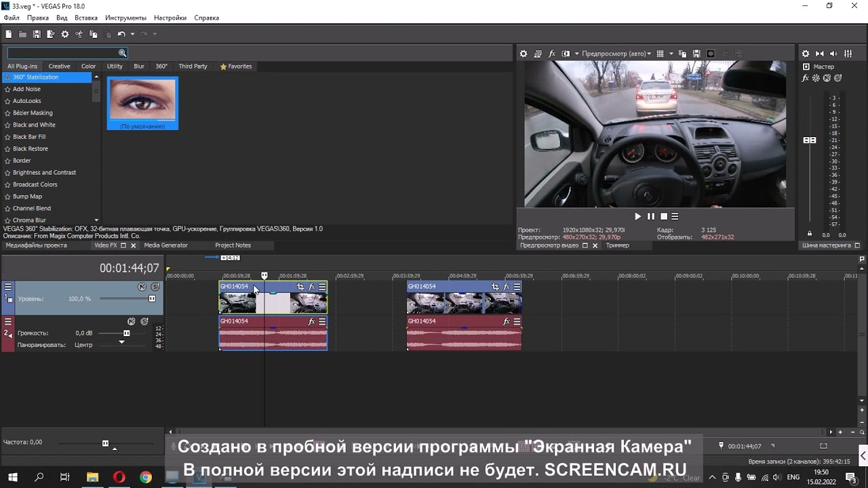Open Event FX on the first video clip
868x488 pixels.
click(x=312, y=287)
